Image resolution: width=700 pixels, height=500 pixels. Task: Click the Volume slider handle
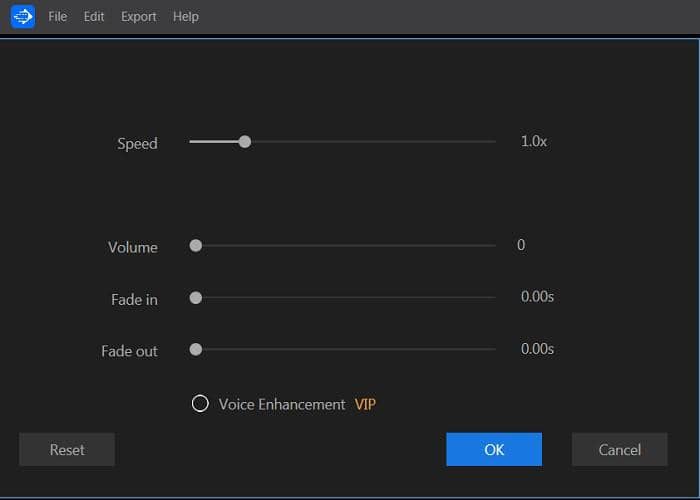[196, 246]
